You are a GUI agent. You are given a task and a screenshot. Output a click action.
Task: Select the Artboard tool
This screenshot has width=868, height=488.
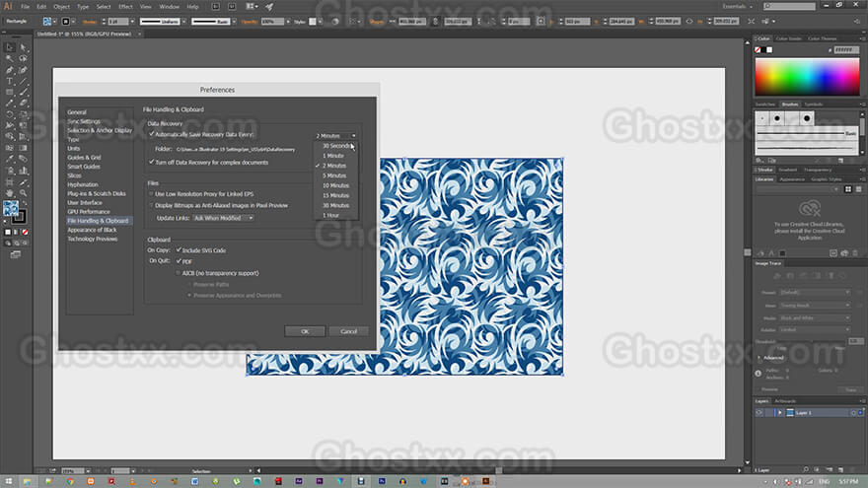click(10, 182)
